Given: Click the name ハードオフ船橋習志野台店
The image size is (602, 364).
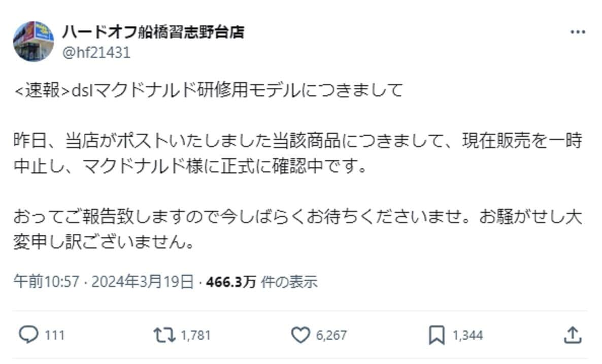Looking at the screenshot, I should (152, 33).
